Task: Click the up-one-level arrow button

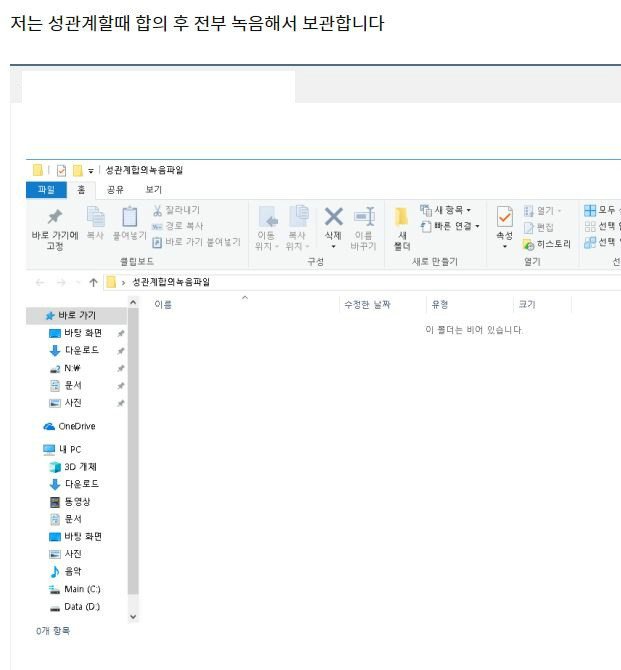Action: click(x=93, y=283)
